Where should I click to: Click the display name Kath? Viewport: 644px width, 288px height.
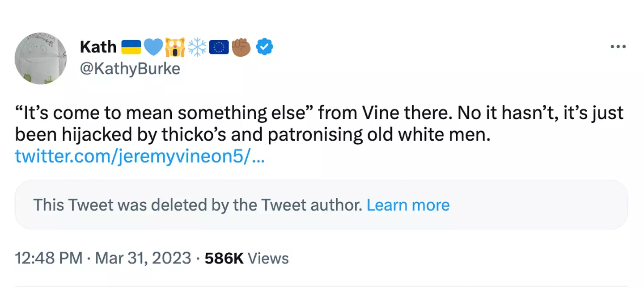click(98, 46)
